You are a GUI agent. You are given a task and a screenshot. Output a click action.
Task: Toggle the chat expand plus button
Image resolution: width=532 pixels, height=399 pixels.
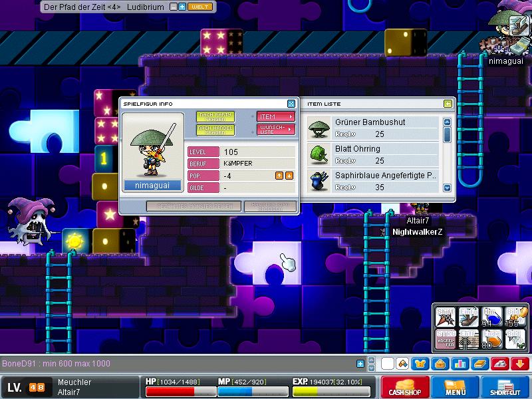pyautogui.click(x=360, y=364)
